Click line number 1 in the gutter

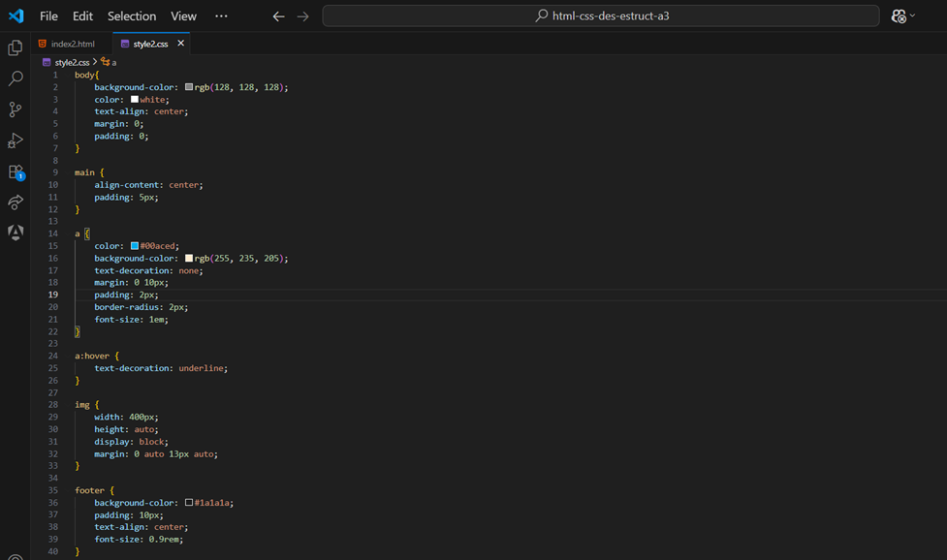pos(55,75)
